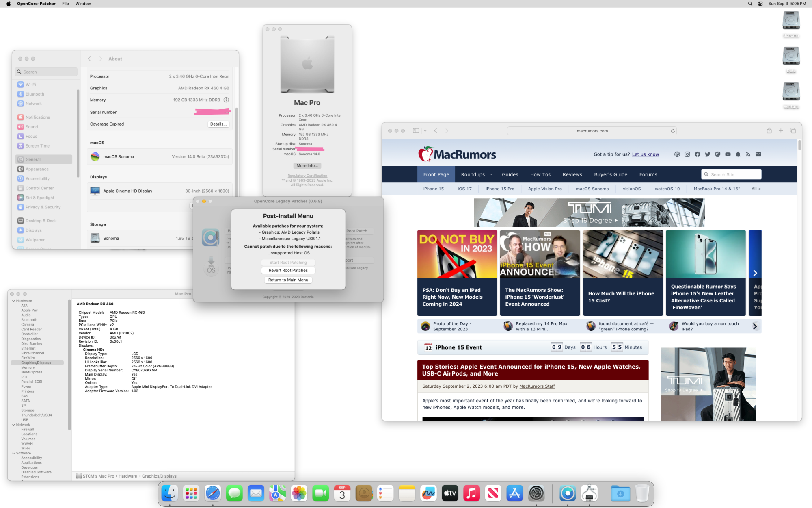Screen dimensions: 812x508
Task: Open App Store in dock
Action: click(x=515, y=493)
